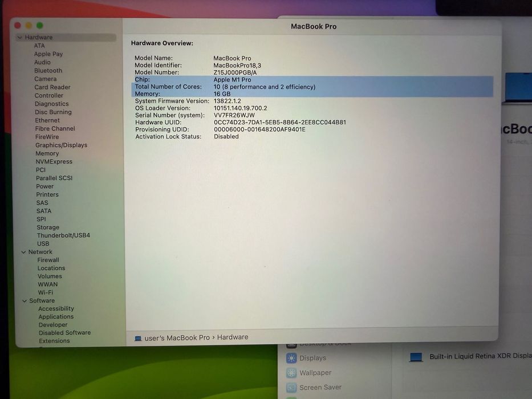Image resolution: width=532 pixels, height=399 pixels.
Task: Open Firewall under Network
Action: [48, 260]
